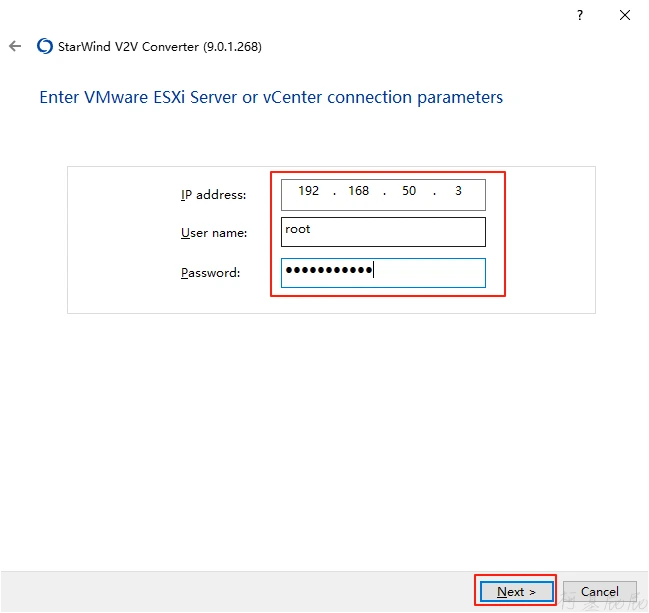649x613 pixels.
Task: Click the back arrow in title bar
Action: 15,46
